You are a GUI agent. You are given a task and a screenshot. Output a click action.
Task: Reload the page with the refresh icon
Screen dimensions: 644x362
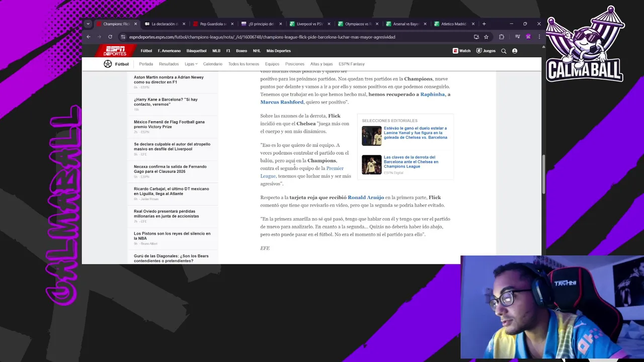tap(110, 37)
